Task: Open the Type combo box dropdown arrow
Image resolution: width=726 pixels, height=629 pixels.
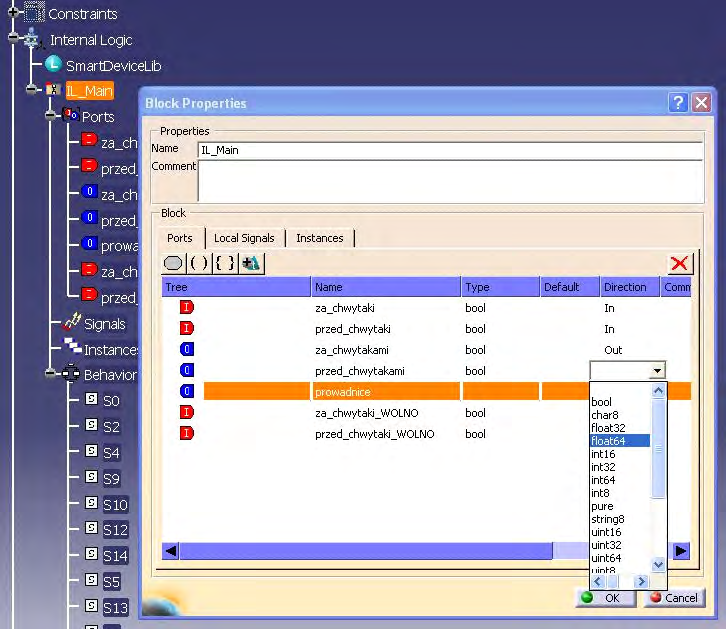Action: point(657,370)
